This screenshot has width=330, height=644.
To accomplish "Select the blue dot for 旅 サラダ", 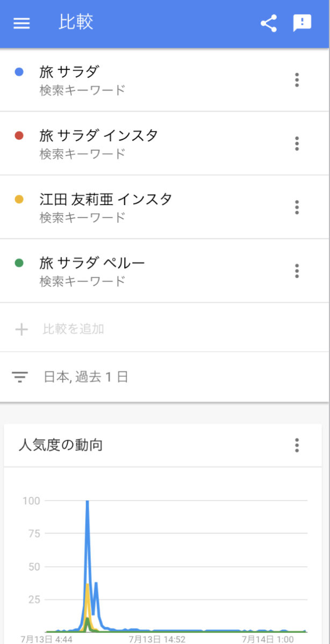I will click(x=19, y=71).
